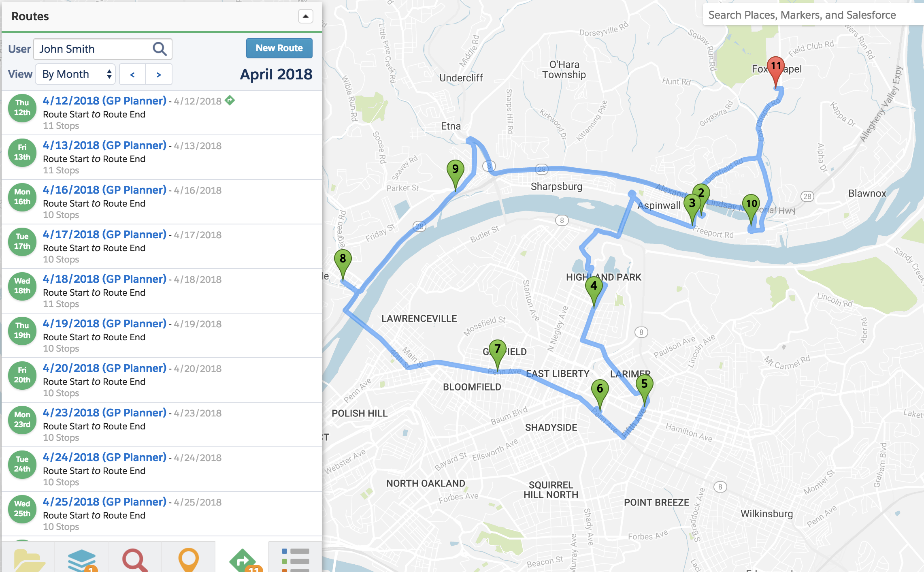
Task: Collapse the Routes panel arrow
Action: [305, 16]
